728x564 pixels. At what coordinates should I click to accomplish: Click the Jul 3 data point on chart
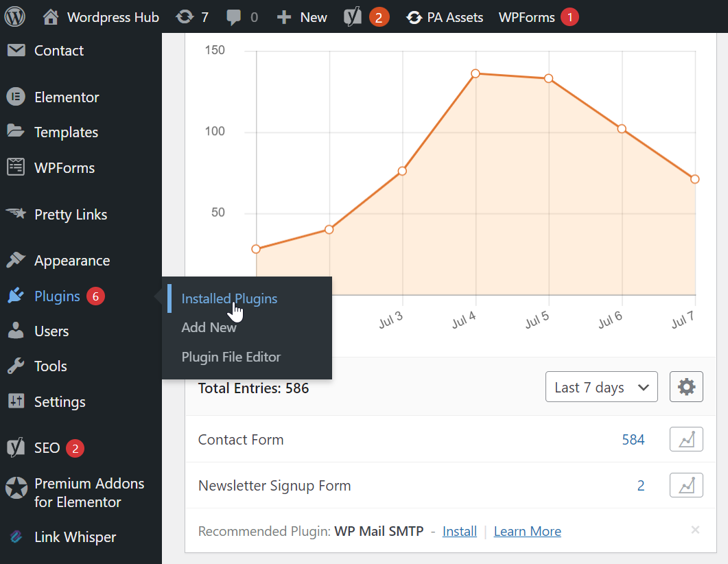[x=402, y=171]
